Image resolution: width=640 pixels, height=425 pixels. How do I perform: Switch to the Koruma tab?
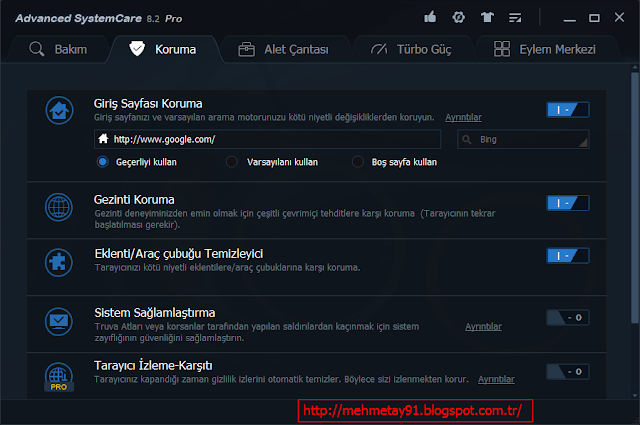(163, 49)
